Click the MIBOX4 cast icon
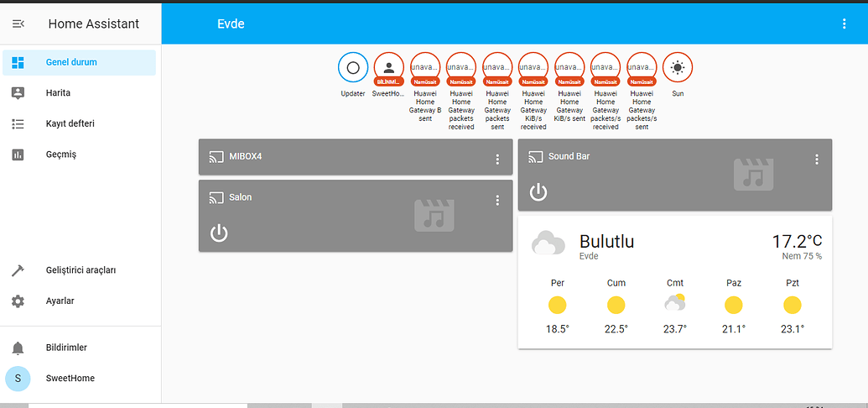The height and width of the screenshot is (408, 868). [216, 157]
